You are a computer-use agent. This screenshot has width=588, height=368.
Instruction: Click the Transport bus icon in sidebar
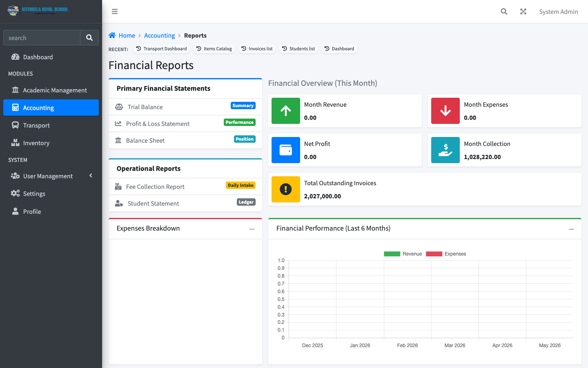[16, 125]
